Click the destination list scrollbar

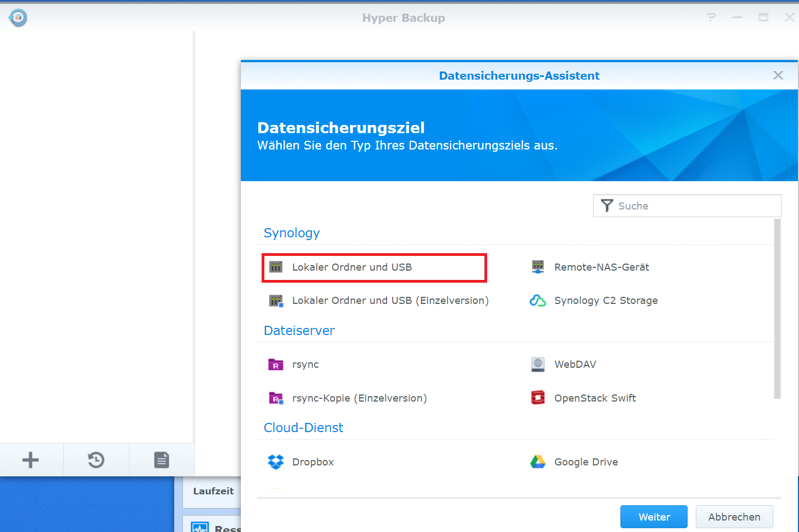tap(777, 309)
